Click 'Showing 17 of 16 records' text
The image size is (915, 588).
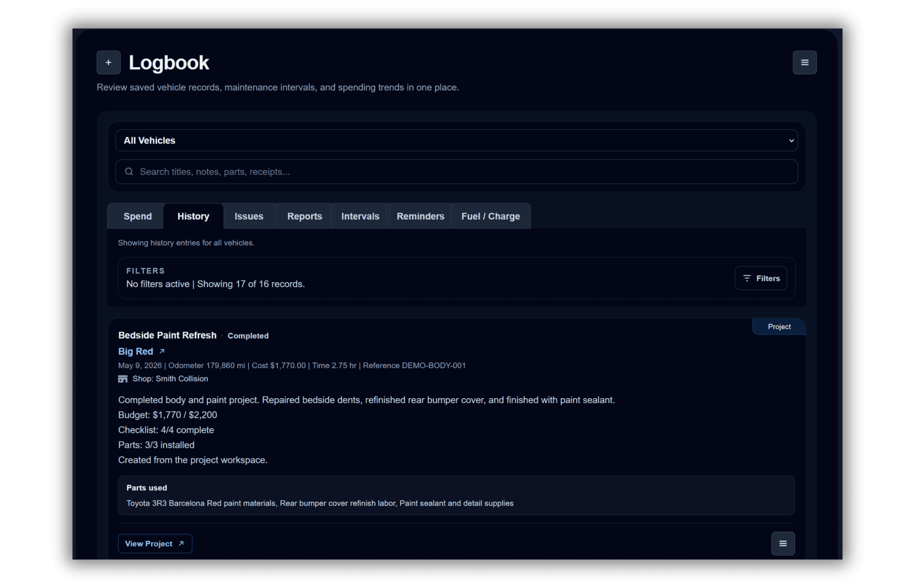tap(251, 284)
